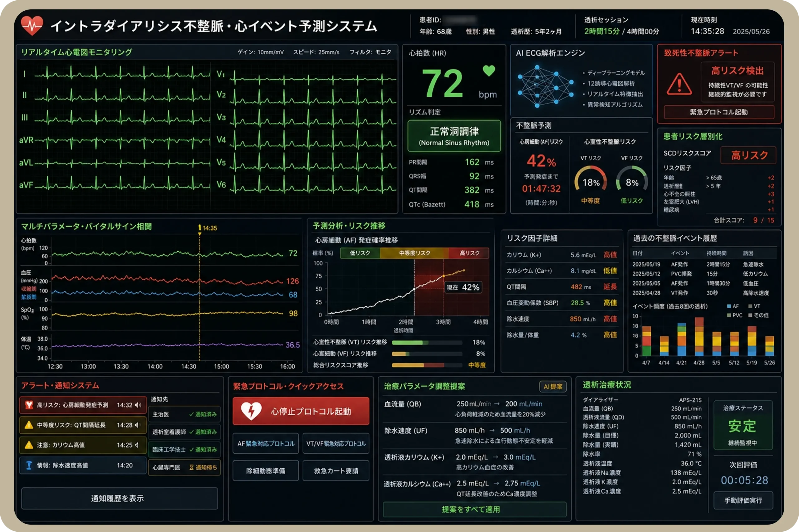
Task: Select the 注意: カリウム高値 alert
Action: click(x=83, y=445)
